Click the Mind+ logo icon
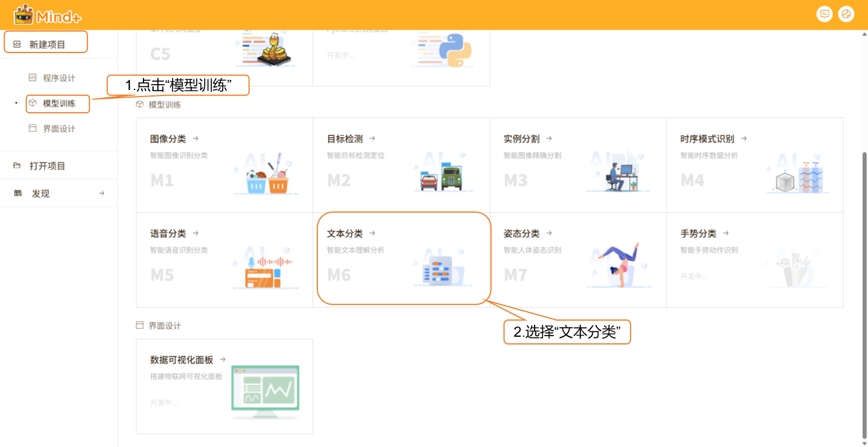This screenshot has height=447, width=868. [24, 14]
